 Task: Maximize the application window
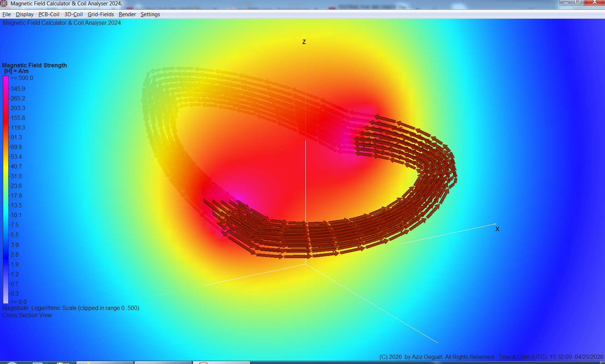pos(578,3)
